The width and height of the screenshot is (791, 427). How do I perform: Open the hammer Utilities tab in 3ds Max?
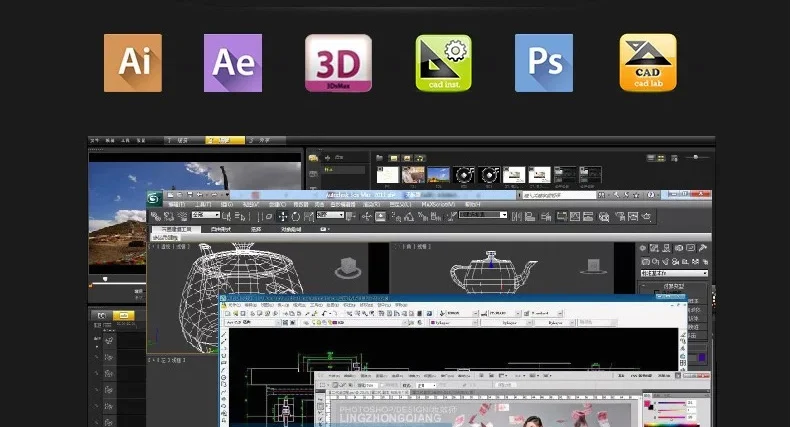click(703, 248)
